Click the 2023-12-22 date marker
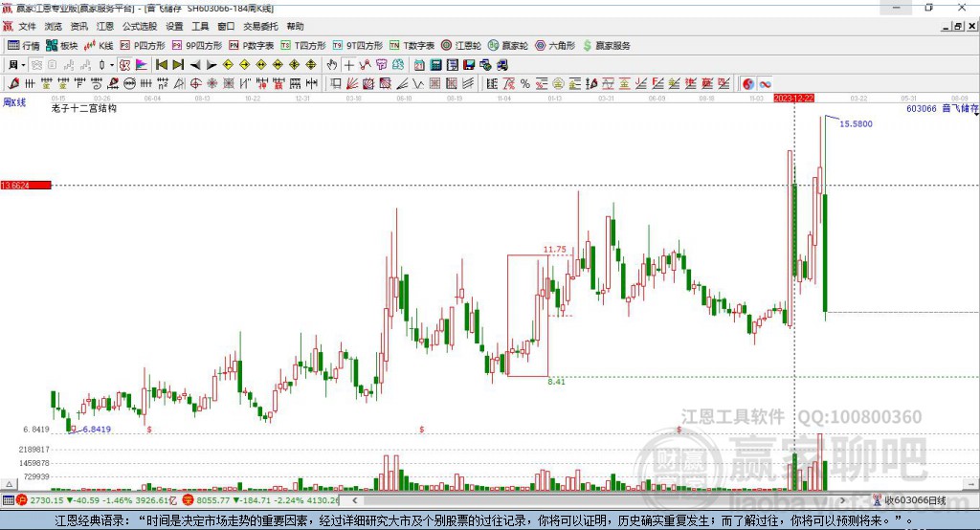The height and width of the screenshot is (530, 980). [x=793, y=99]
